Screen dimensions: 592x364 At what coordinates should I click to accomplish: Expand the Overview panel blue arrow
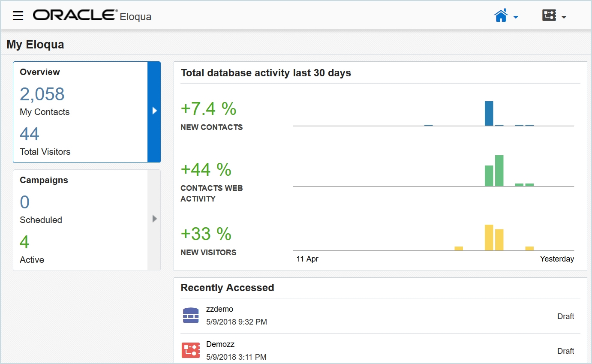tap(154, 111)
